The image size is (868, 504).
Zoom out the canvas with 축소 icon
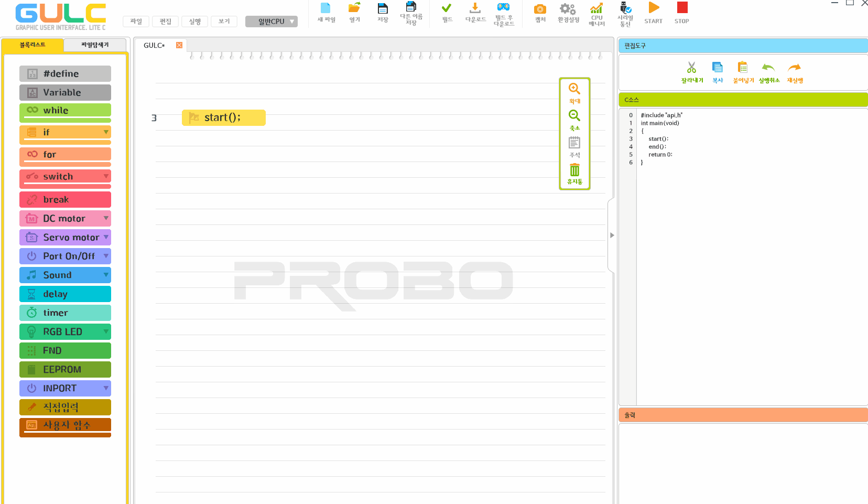[574, 120]
